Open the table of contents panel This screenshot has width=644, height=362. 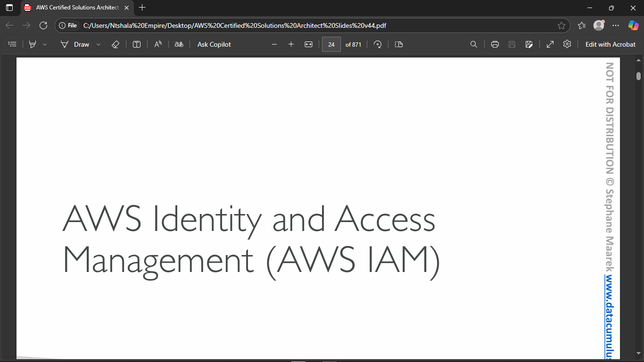click(13, 44)
